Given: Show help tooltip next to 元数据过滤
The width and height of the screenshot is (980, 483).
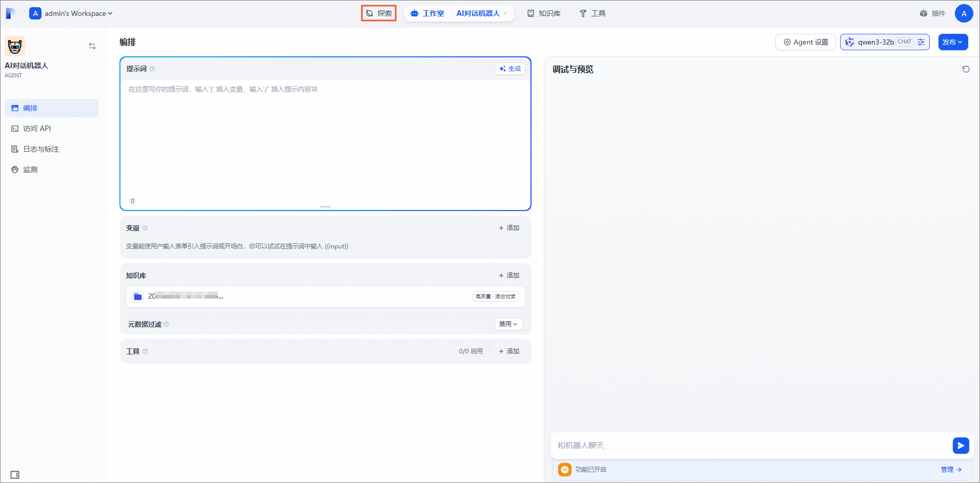Looking at the screenshot, I should (x=166, y=324).
